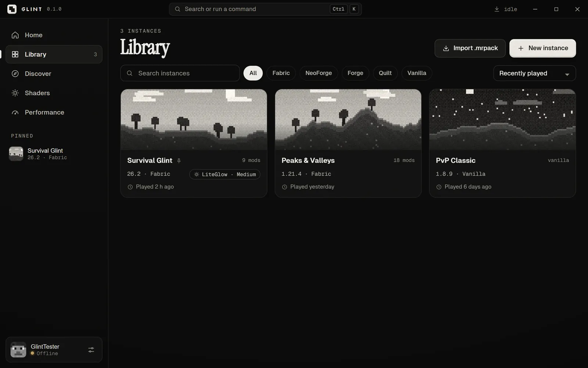Click the download status icon beside idle
The image size is (588, 368).
tap(497, 9)
